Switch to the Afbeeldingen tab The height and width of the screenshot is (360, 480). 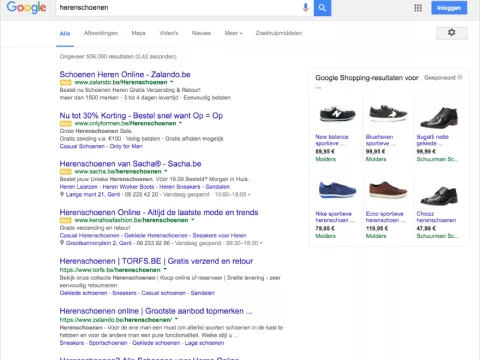(101, 33)
